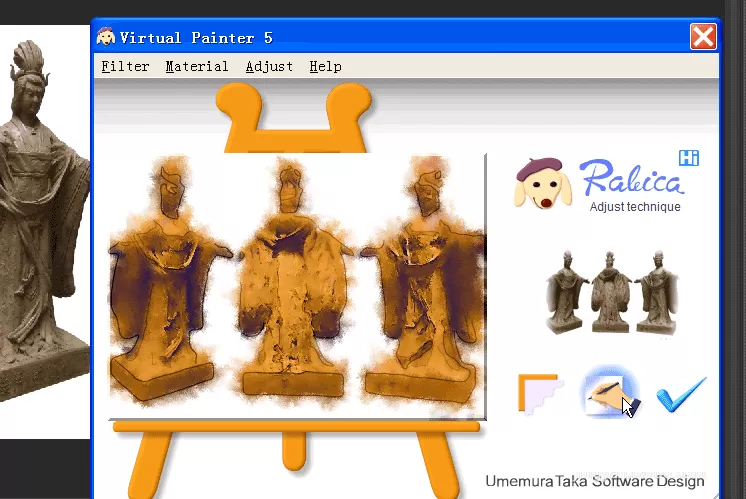746x499 pixels.
Task: Open the Filter menu
Action: [125, 67]
